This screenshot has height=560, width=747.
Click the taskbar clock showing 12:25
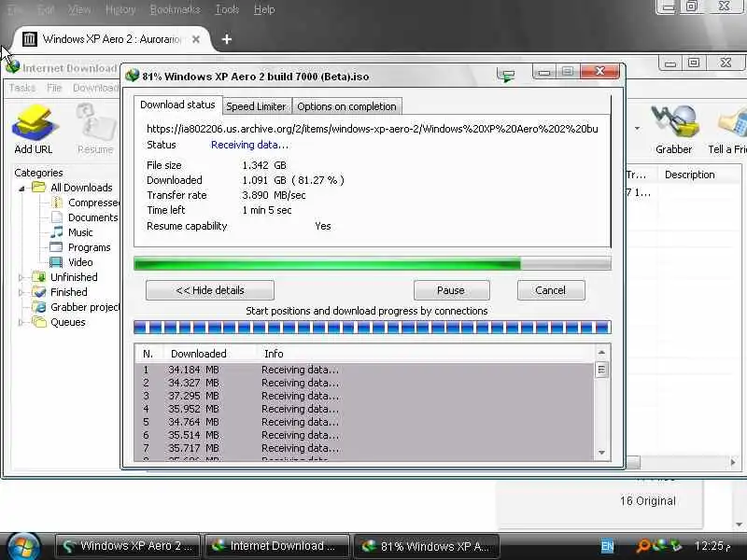tap(712, 546)
